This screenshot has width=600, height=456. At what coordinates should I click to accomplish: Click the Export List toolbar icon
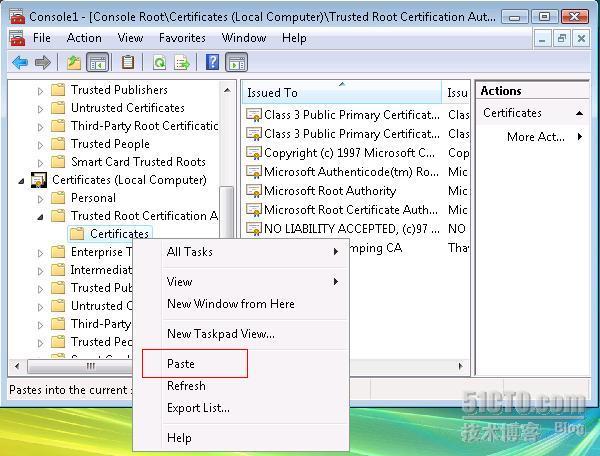coord(181,62)
